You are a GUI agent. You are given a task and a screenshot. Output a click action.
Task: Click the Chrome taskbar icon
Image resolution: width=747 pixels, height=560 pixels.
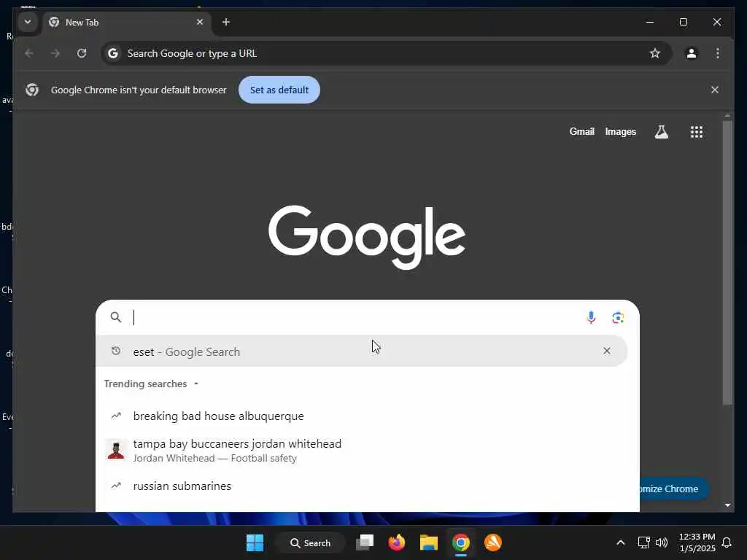point(461,542)
